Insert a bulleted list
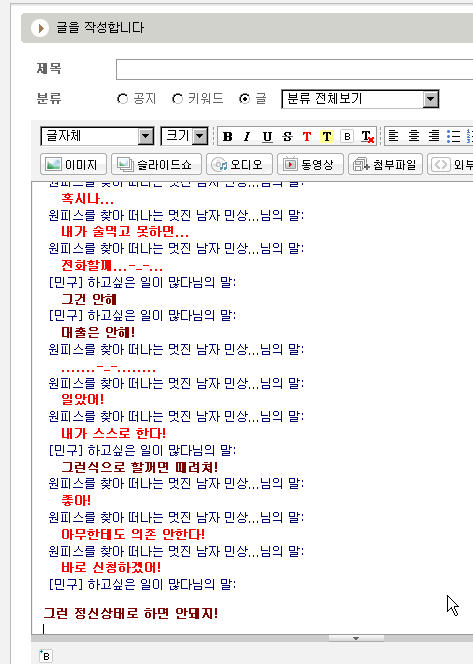The height and width of the screenshot is (664, 473). tap(454, 136)
